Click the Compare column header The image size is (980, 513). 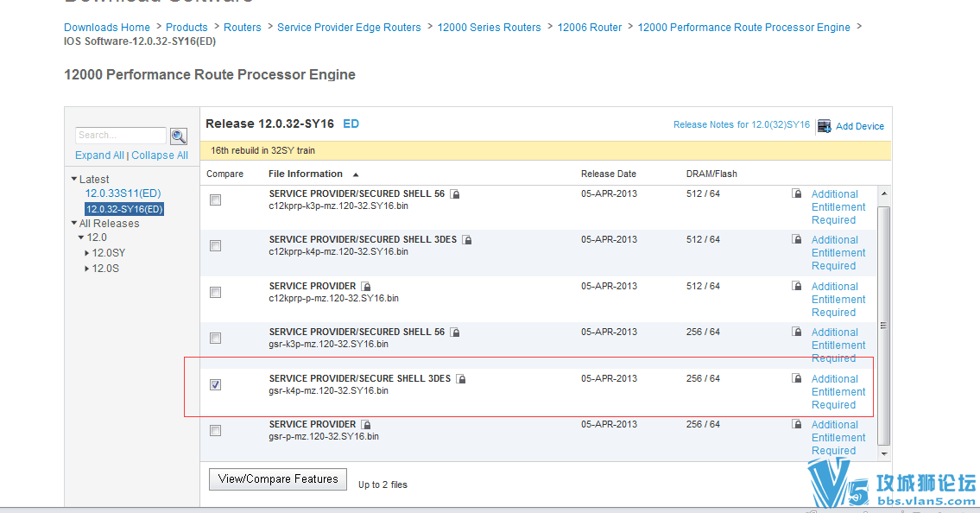(225, 174)
